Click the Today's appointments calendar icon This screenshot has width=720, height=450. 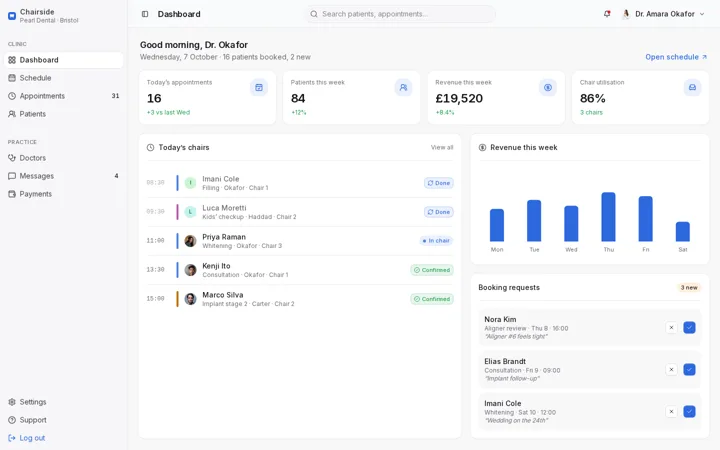tap(259, 87)
